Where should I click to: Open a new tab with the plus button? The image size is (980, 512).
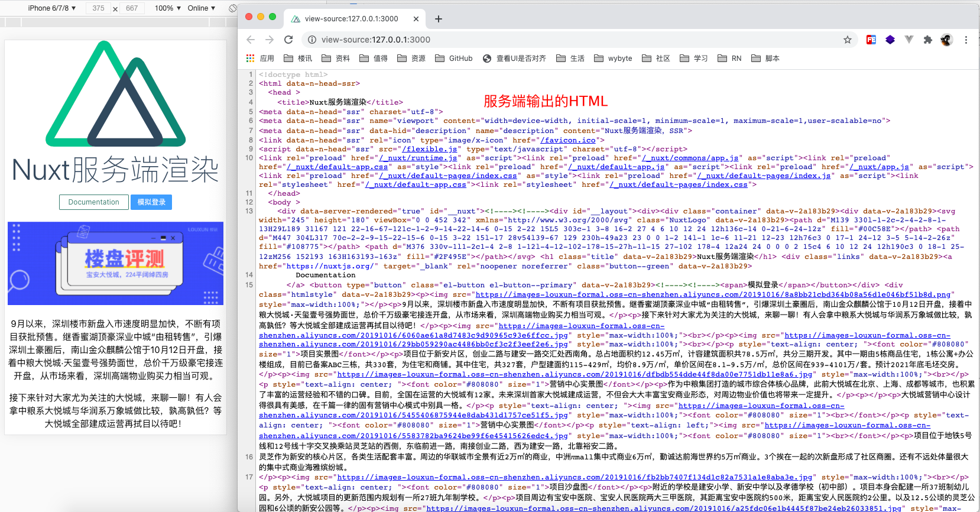439,19
